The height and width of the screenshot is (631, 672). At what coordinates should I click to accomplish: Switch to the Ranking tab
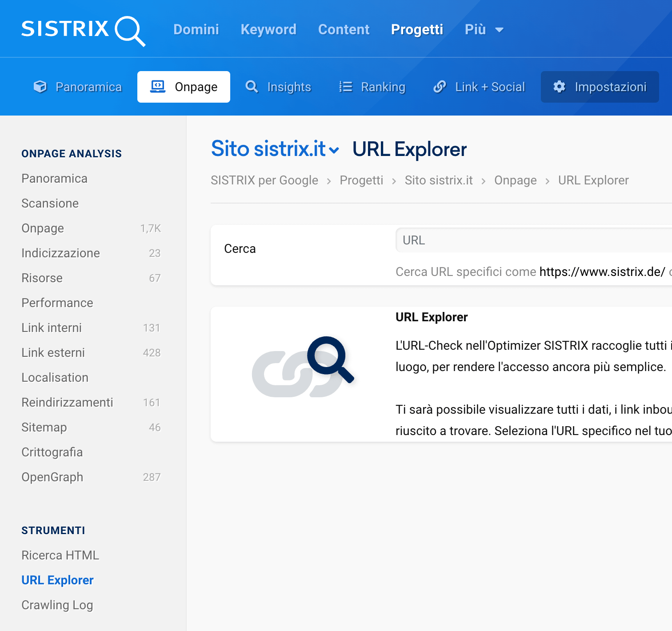(372, 87)
